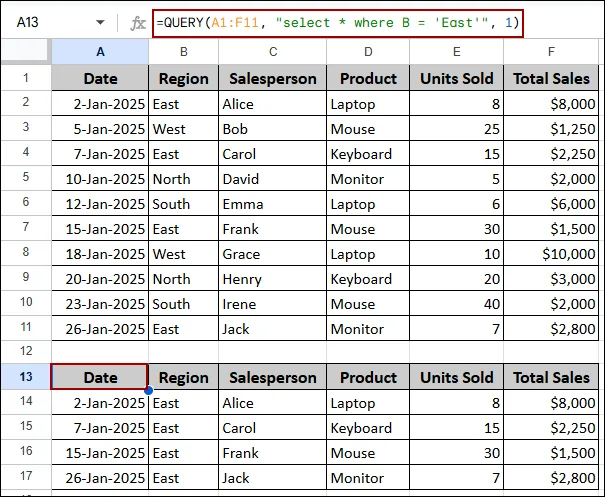
Task: Click the Alice cell in row 14
Action: coord(273,402)
